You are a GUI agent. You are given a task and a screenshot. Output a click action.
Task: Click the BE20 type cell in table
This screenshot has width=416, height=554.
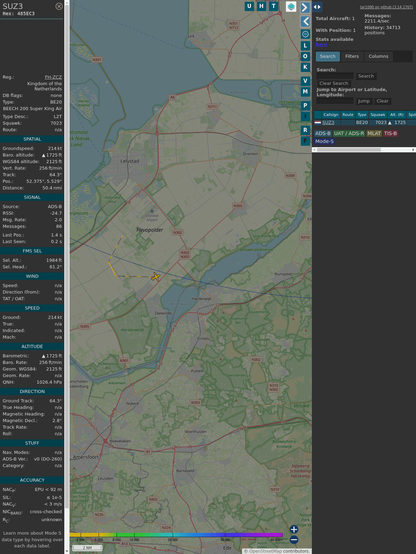click(x=362, y=123)
